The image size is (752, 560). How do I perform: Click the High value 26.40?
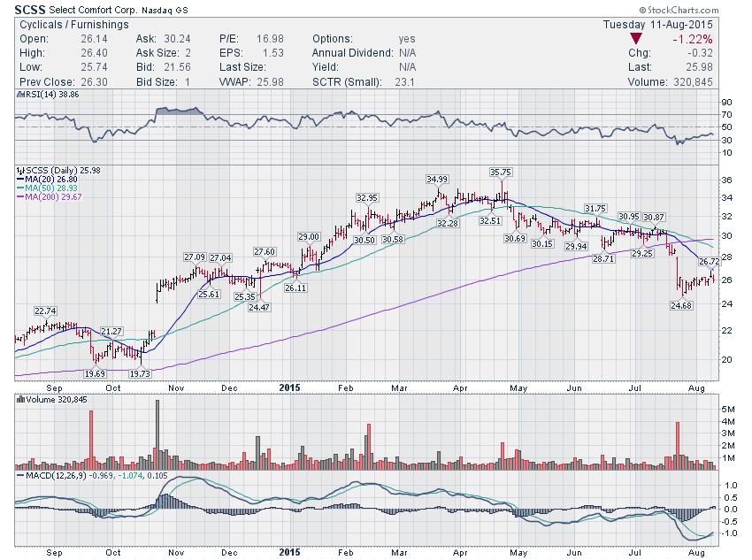pos(94,53)
